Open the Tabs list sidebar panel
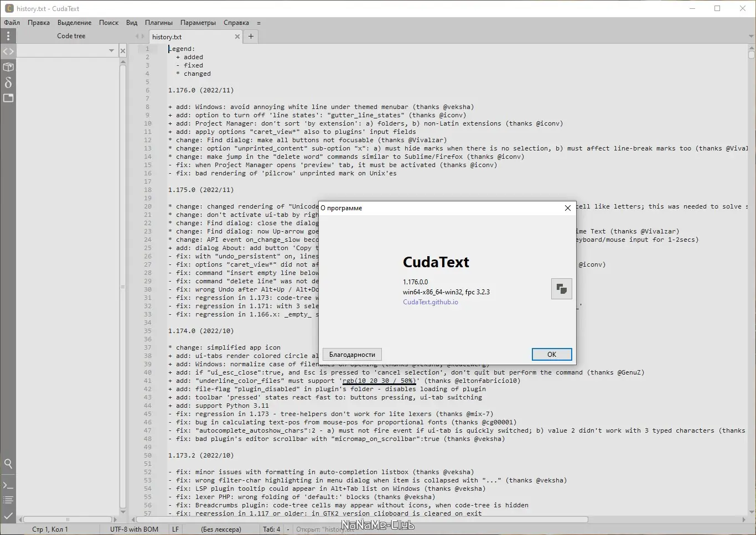756x535 pixels. pos(8,98)
